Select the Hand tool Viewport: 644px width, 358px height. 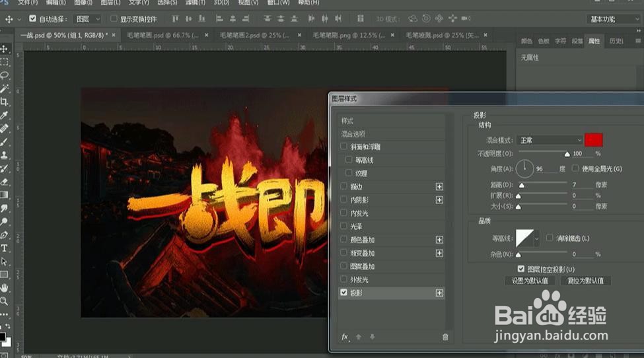pos(5,288)
